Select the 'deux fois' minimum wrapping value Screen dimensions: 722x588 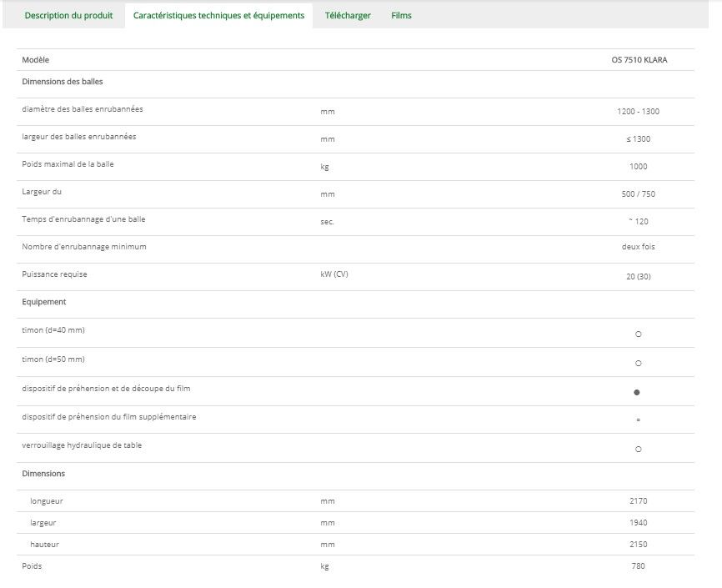(638, 248)
